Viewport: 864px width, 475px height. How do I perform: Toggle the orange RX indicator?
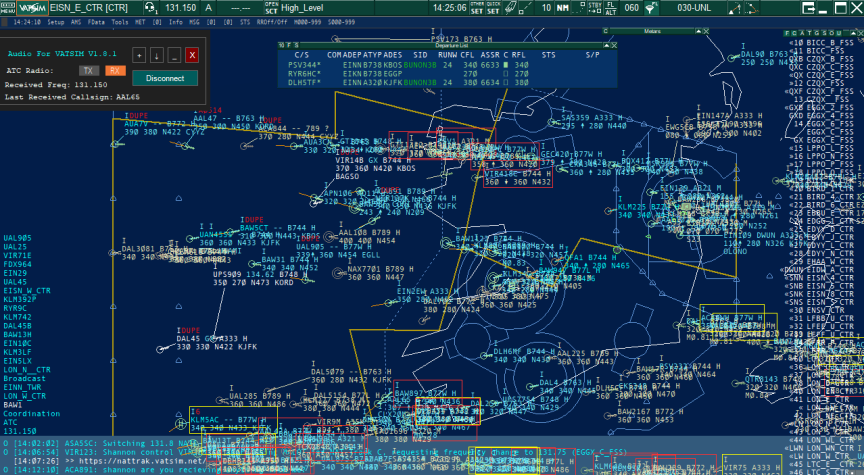tap(115, 71)
